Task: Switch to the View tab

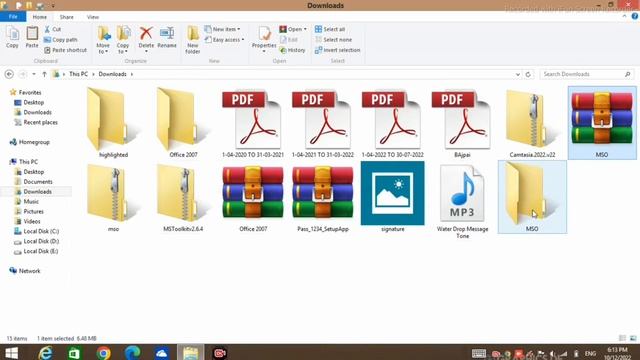Action: tap(93, 17)
